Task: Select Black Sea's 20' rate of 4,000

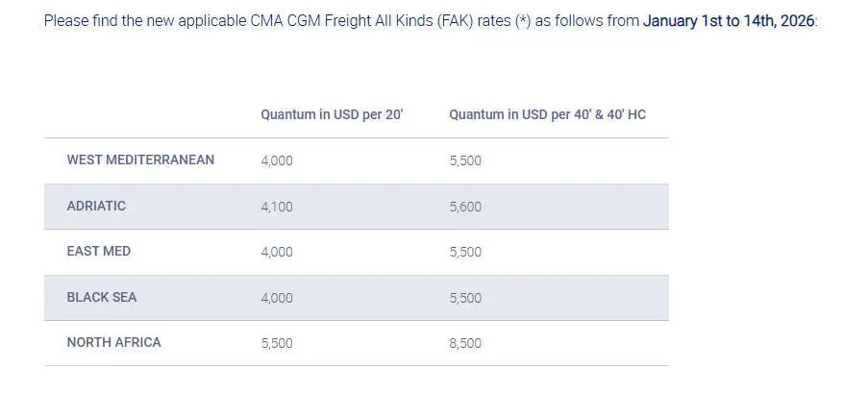Action: coord(277,298)
